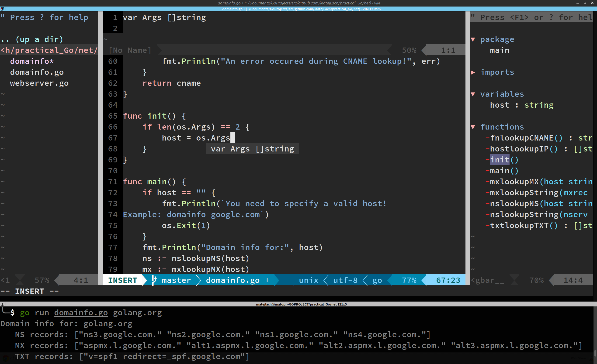The width and height of the screenshot is (597, 364).
Task: Click the split icon on lower terminal titlebar
Action: point(2,304)
